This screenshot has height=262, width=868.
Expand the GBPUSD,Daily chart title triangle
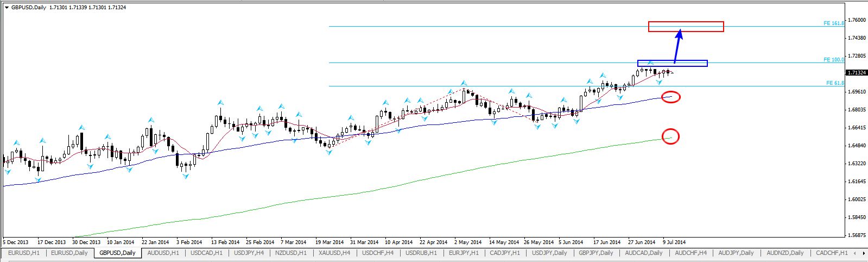click(6, 7)
